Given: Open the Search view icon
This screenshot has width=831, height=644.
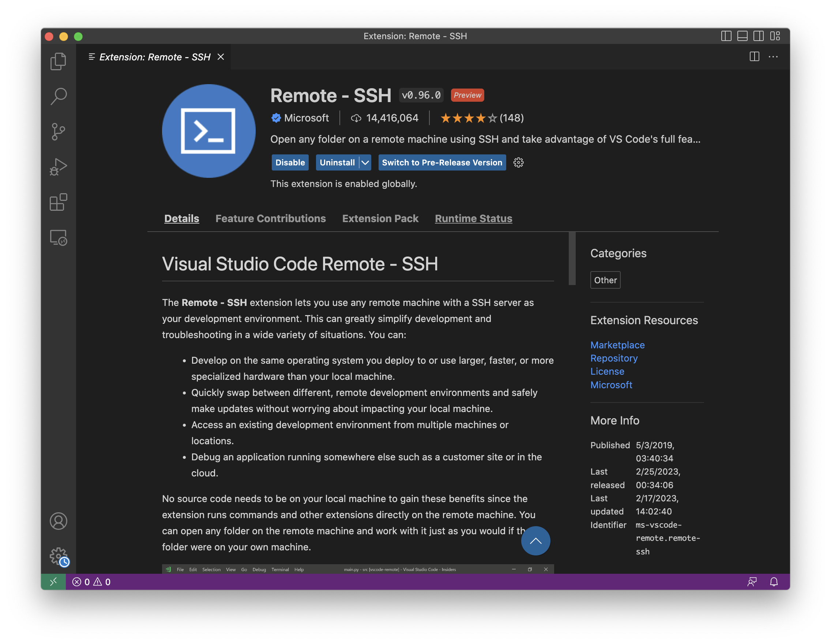Looking at the screenshot, I should pyautogui.click(x=58, y=96).
